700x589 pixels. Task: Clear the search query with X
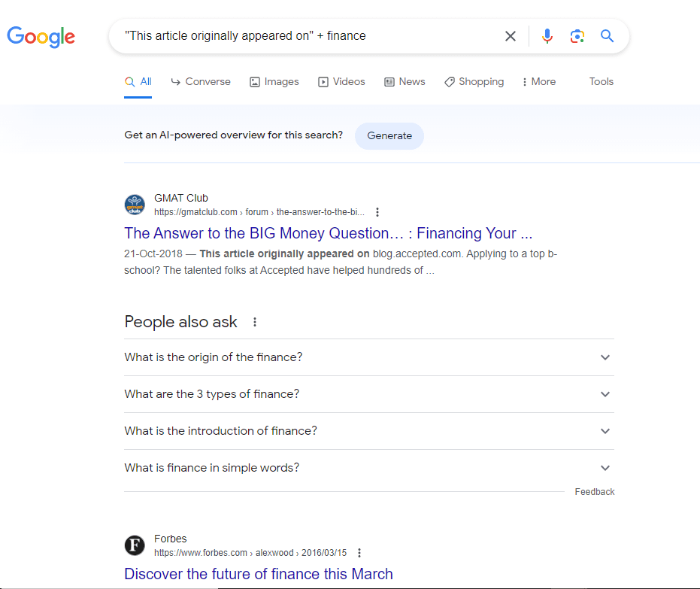tap(511, 36)
